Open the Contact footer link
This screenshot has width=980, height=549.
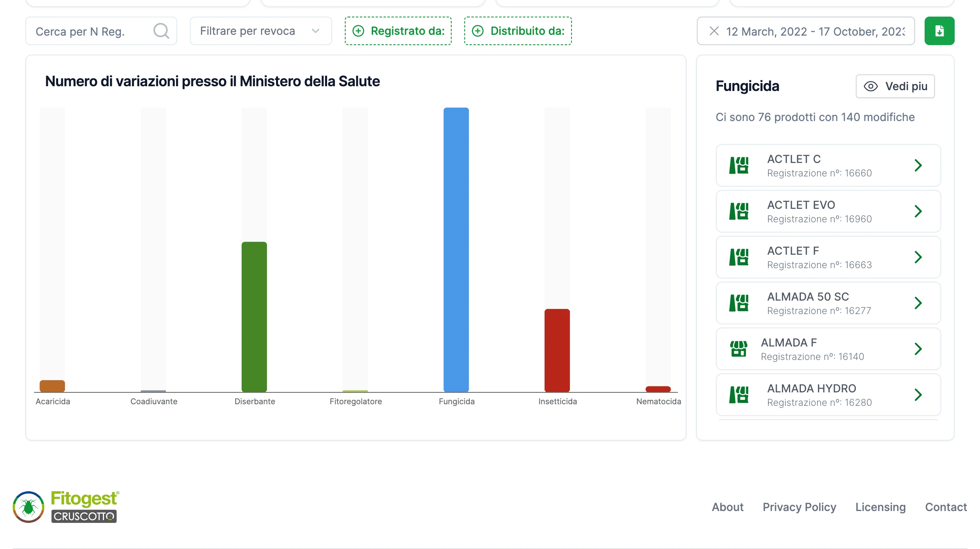pyautogui.click(x=946, y=507)
